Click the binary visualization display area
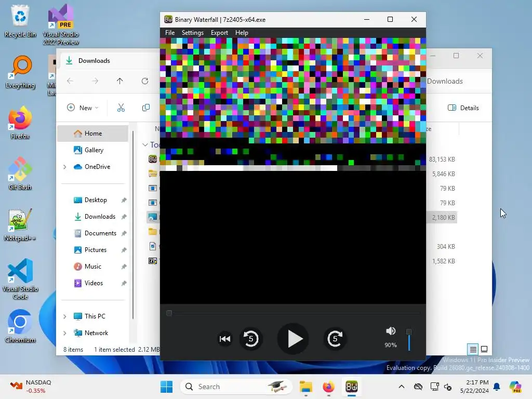 (293, 170)
